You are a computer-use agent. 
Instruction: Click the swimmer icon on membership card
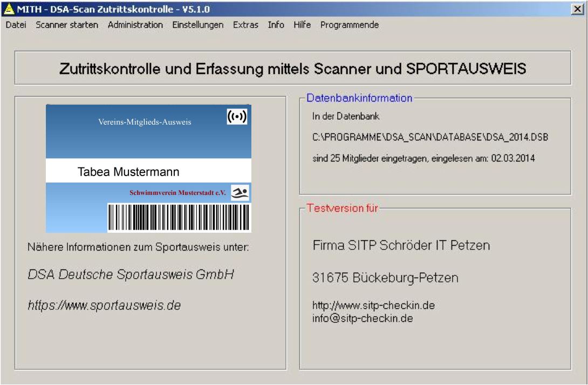point(240,193)
